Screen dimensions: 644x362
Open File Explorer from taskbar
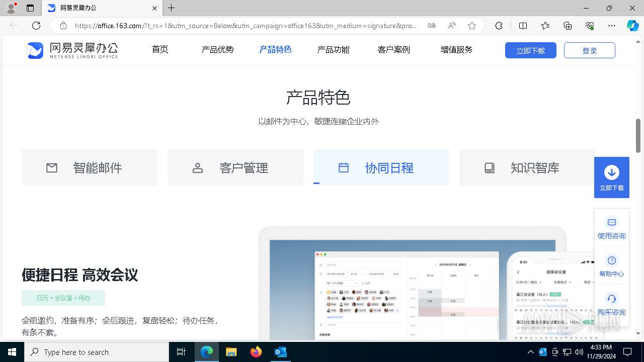tap(231, 352)
